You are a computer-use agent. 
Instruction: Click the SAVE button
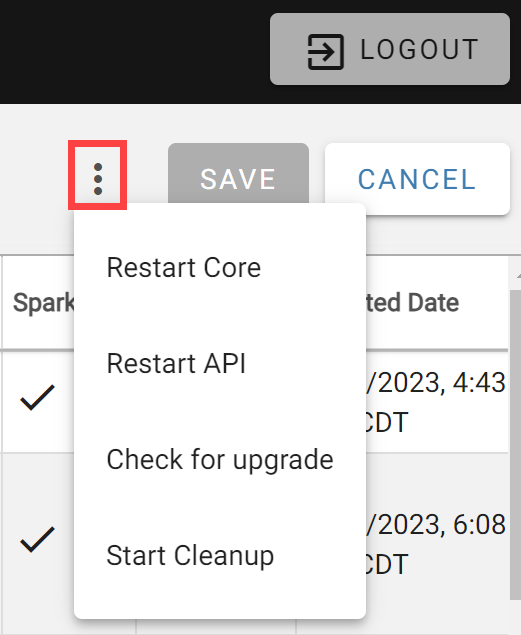(238, 179)
